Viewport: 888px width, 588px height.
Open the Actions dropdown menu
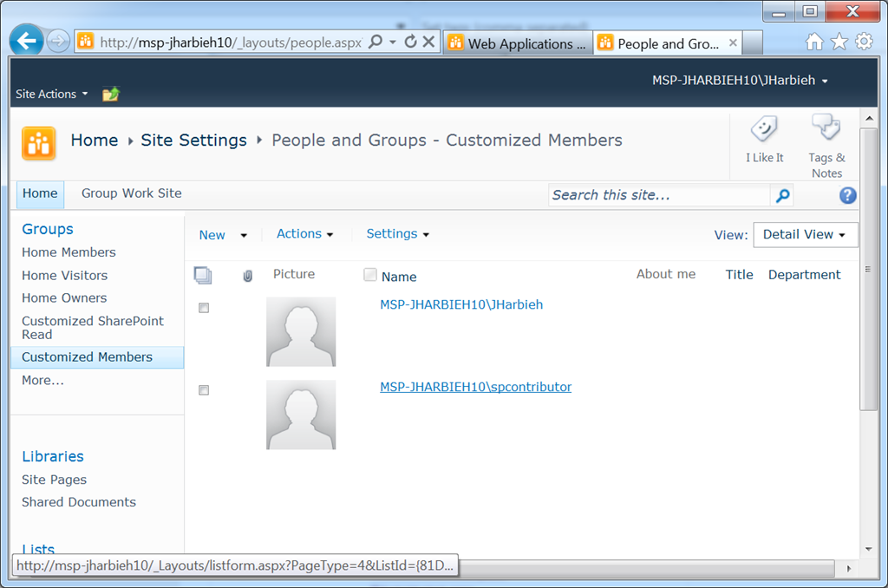(304, 234)
